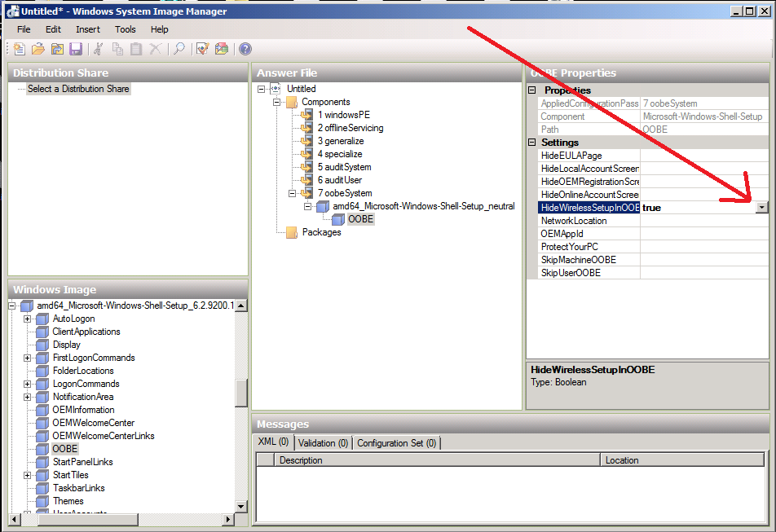Select OEMWelcomeCenterLinks in Windows Image
This screenshot has width=776, height=532.
pos(104,436)
